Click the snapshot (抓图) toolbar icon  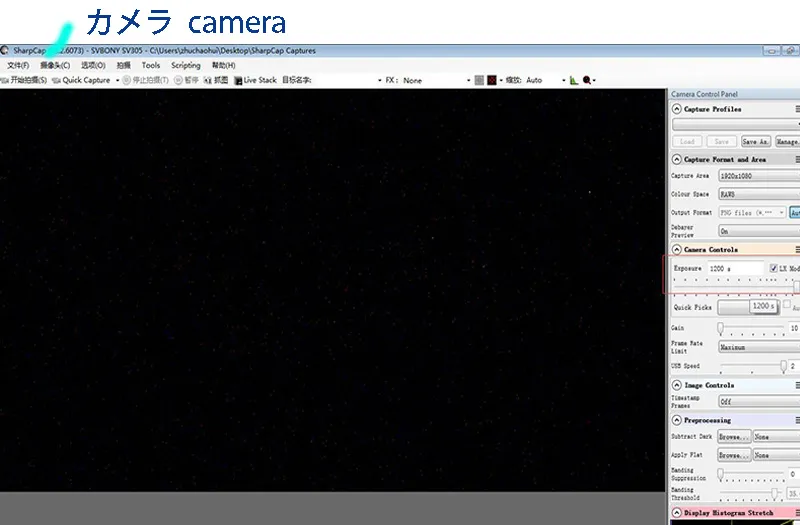point(208,80)
